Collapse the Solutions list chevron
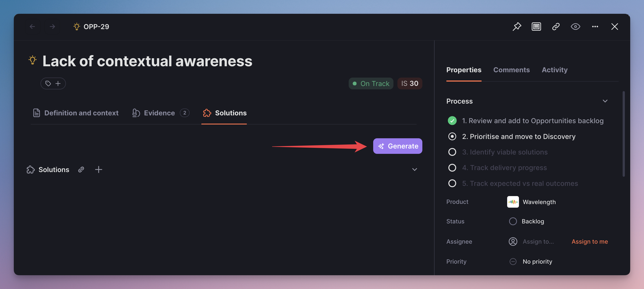The width and height of the screenshot is (644, 289). click(x=414, y=170)
